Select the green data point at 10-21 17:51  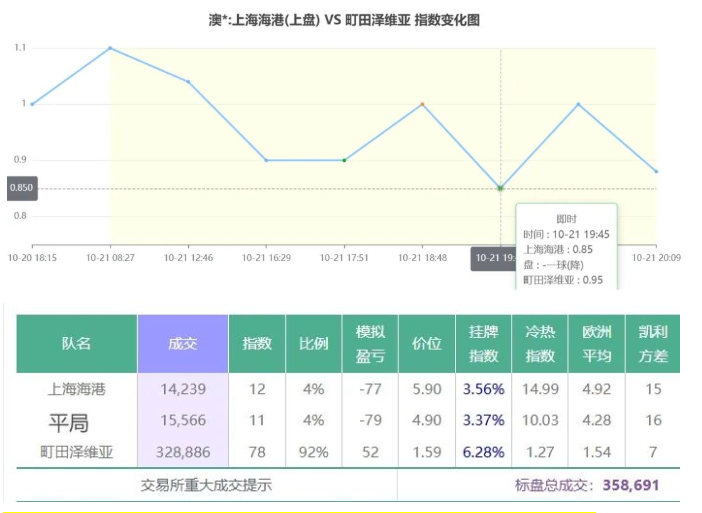coord(344,160)
